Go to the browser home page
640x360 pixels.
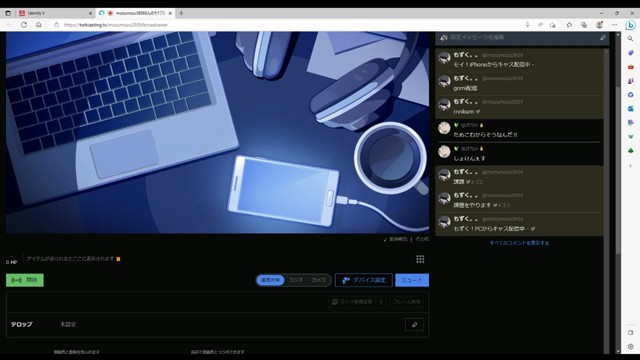(39, 25)
